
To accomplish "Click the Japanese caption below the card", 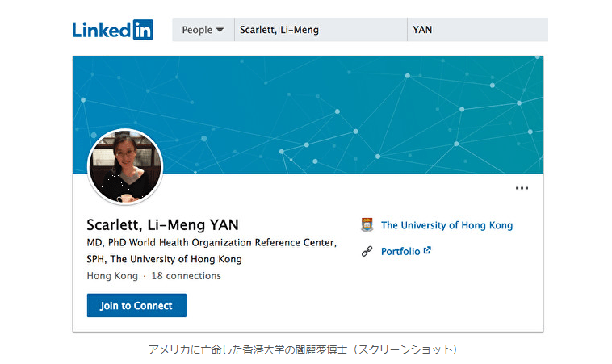I will coord(306,349).
